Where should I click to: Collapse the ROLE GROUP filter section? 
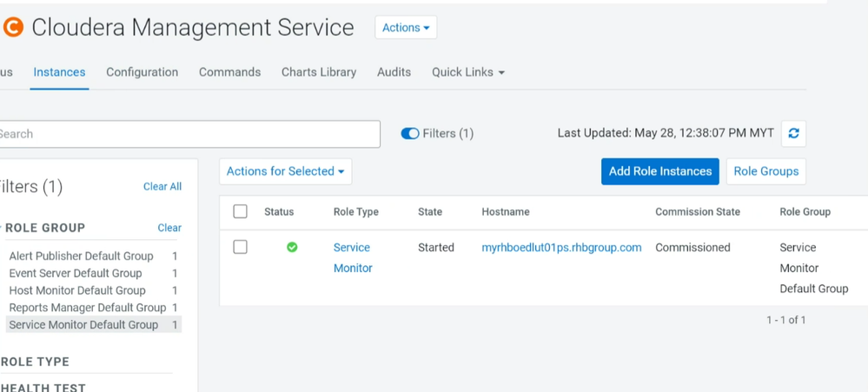pos(44,228)
